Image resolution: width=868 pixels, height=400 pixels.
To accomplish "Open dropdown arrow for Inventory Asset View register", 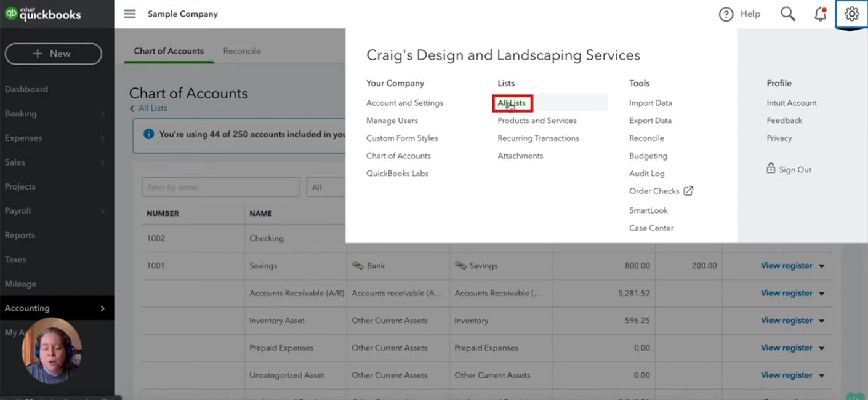I will (x=822, y=321).
